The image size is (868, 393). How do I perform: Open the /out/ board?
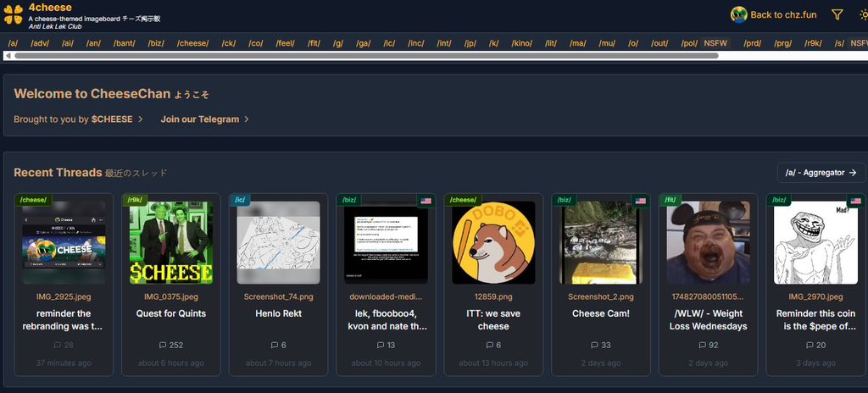[659, 43]
